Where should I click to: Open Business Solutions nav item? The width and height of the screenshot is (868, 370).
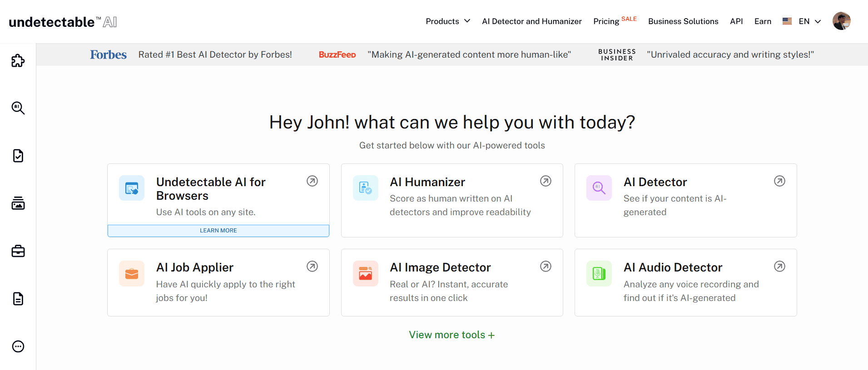[683, 21]
